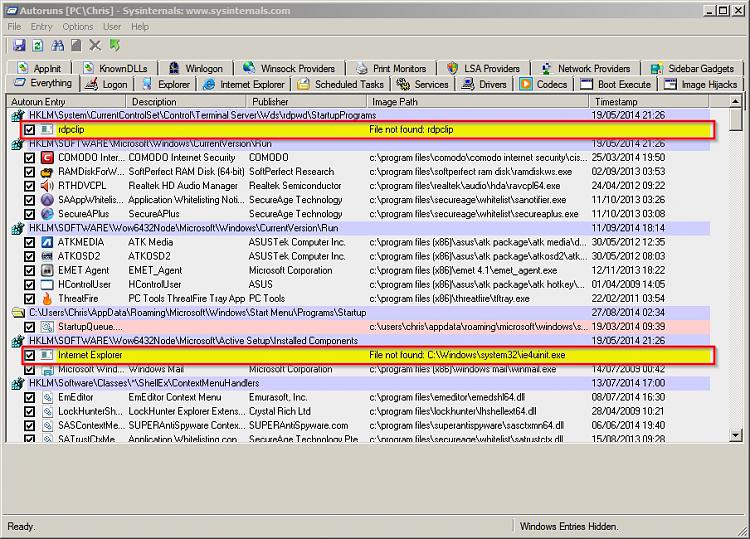Open the KnownDLLs tab
750x539 pixels.
click(115, 68)
